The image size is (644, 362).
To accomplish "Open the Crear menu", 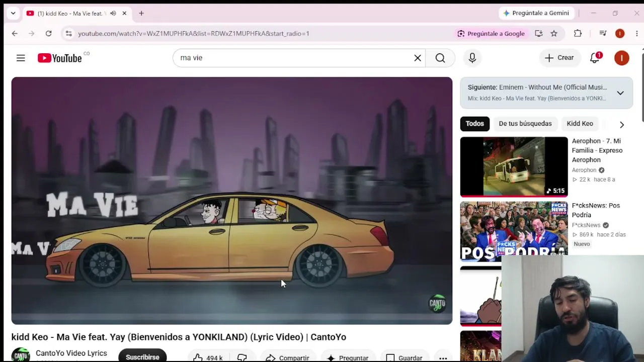I will [559, 58].
